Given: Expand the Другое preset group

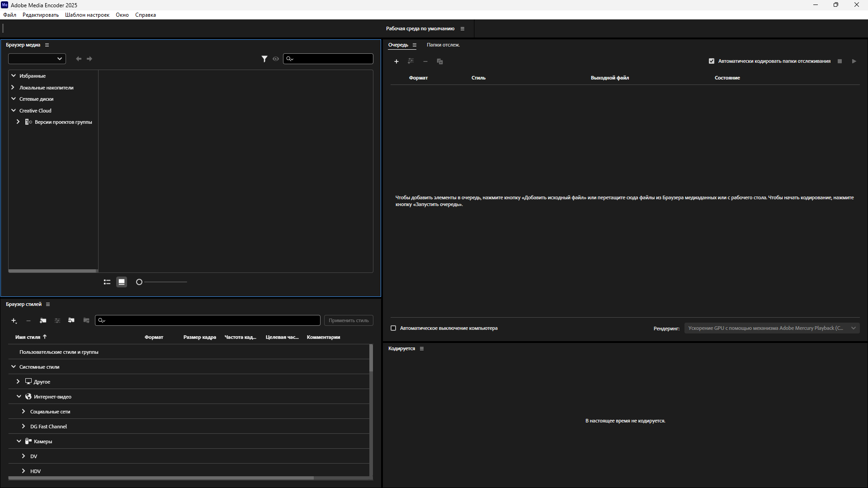Looking at the screenshot, I should pos(18,382).
